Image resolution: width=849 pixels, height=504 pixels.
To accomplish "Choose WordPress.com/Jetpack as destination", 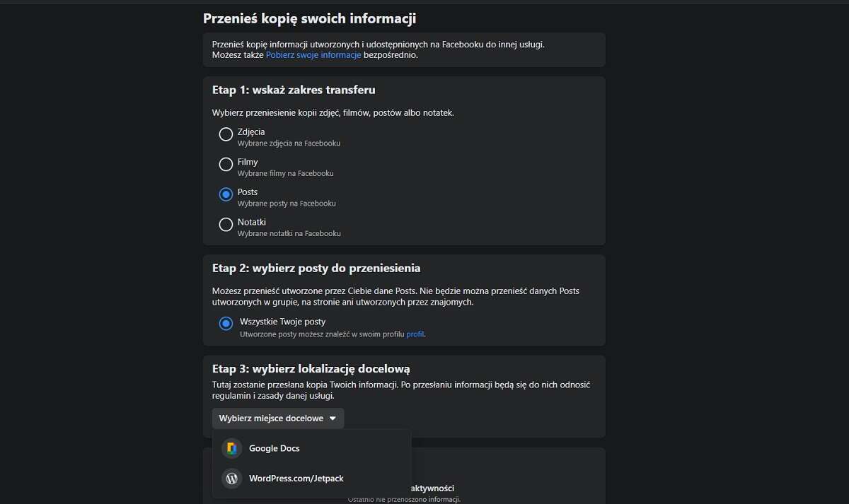I will coord(296,479).
